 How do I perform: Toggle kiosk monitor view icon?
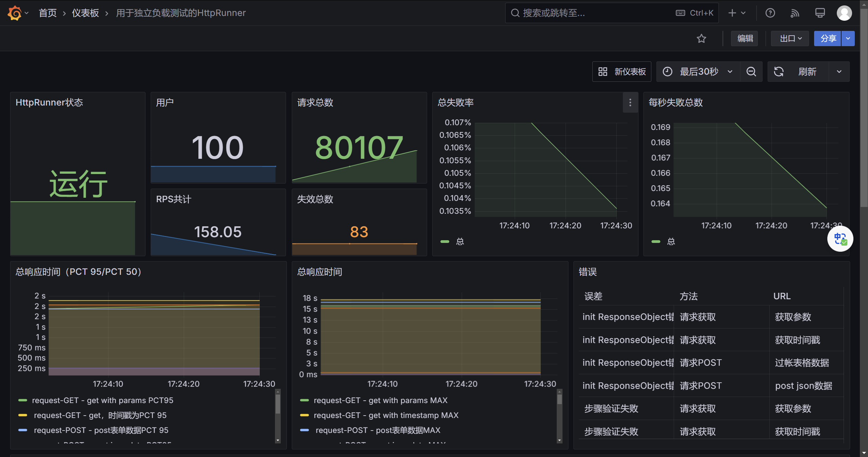(820, 13)
